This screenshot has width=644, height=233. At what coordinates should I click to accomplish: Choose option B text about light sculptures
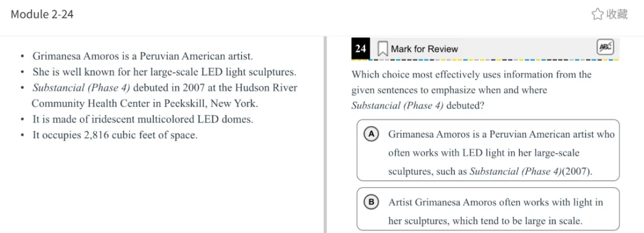[x=496, y=212]
